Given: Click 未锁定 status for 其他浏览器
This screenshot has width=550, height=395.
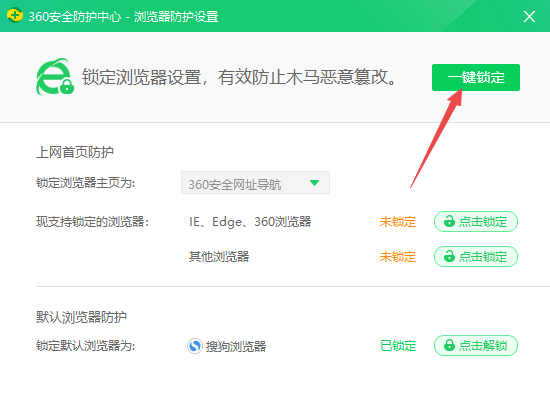Looking at the screenshot, I should (397, 257).
